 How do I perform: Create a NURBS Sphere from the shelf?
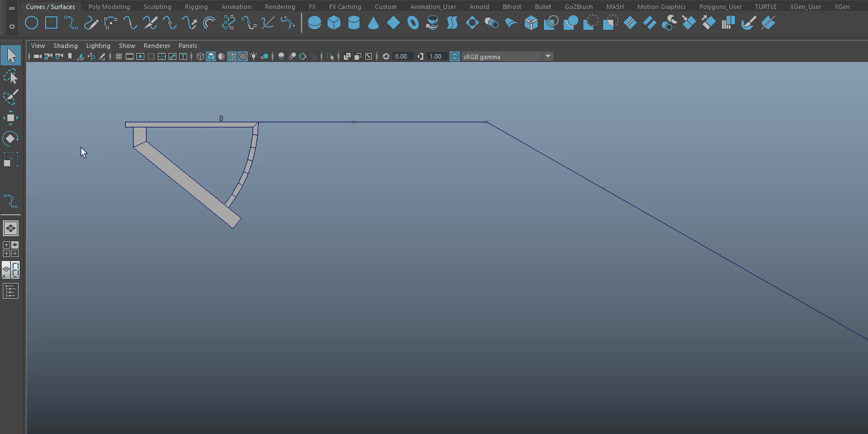[x=315, y=23]
